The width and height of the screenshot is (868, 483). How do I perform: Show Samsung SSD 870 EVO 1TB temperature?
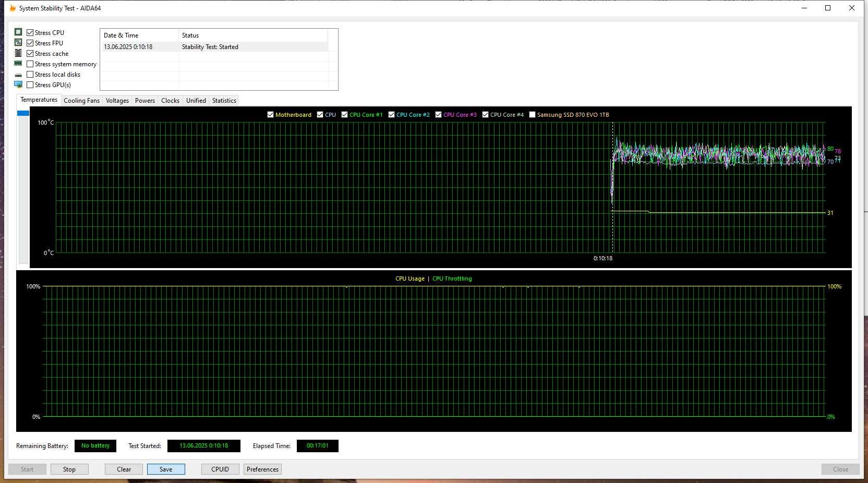pos(532,115)
